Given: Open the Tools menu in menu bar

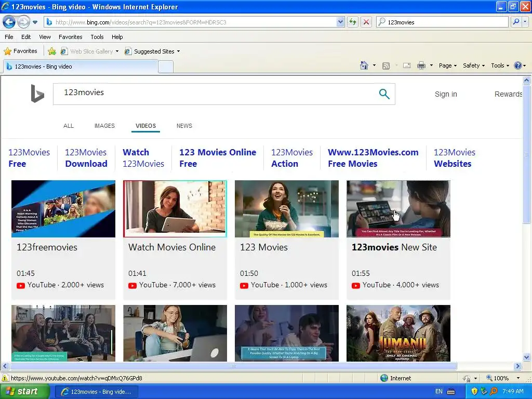Looking at the screenshot, I should [97, 37].
